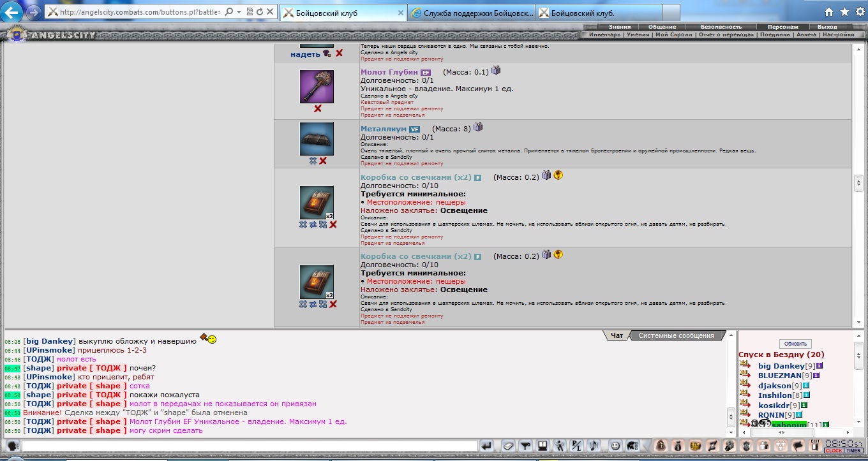
Task: Open the browser settings gear
Action: pos(859,12)
